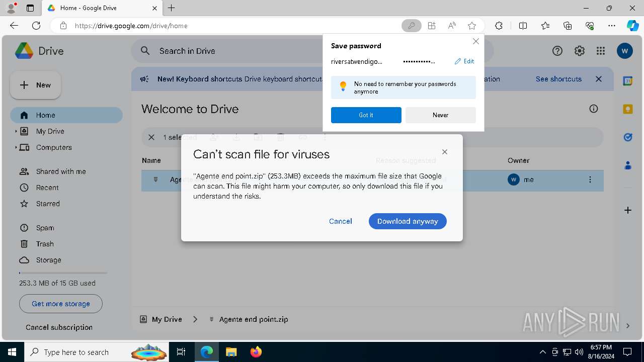Open Google Tasks in side panel

[628, 137]
